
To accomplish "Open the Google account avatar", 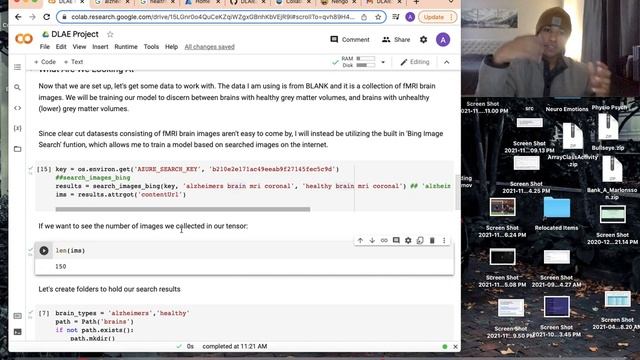I will [443, 40].
